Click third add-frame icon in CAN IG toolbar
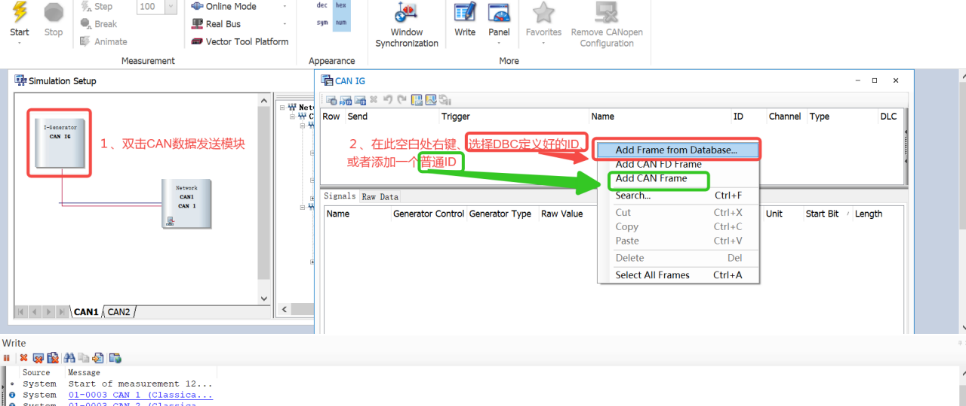Screen dimensions: 966x406 click(360, 100)
